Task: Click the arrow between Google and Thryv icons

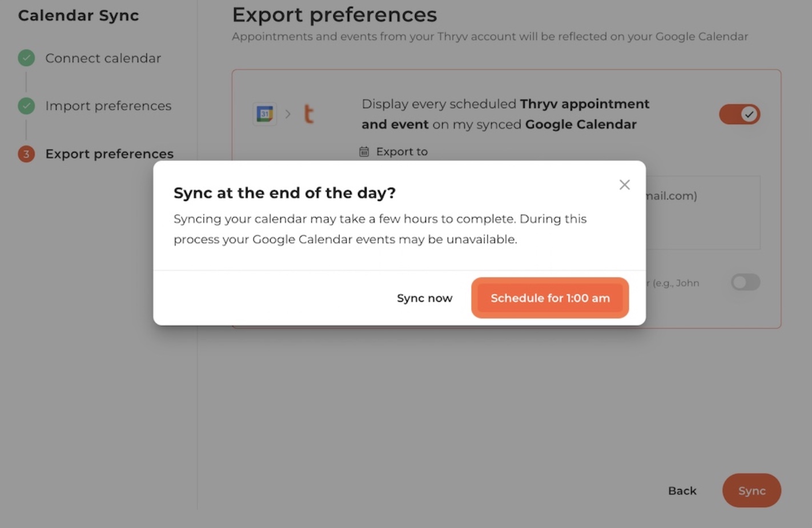Action: [288, 114]
